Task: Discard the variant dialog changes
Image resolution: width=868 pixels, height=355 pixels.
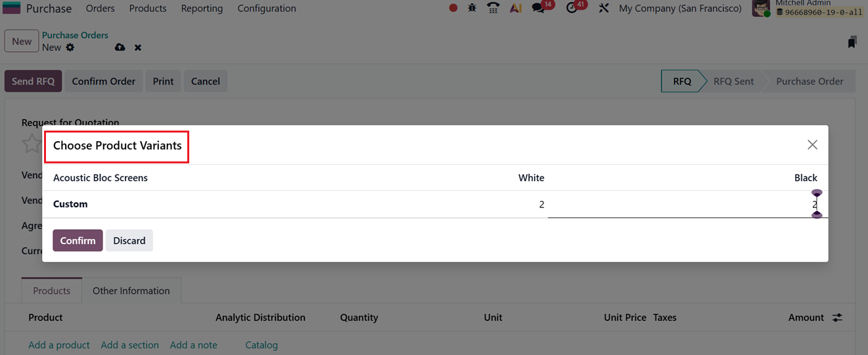Action: 129,241
